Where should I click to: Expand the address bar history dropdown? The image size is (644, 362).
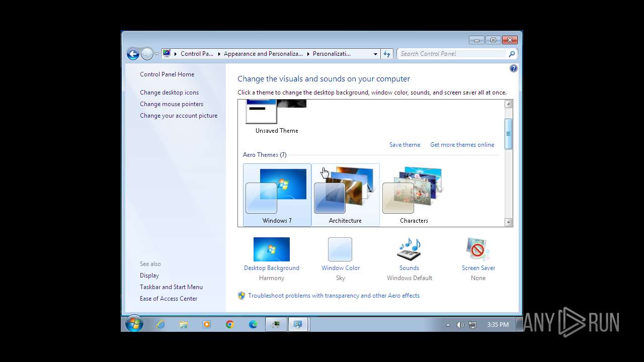click(x=375, y=54)
